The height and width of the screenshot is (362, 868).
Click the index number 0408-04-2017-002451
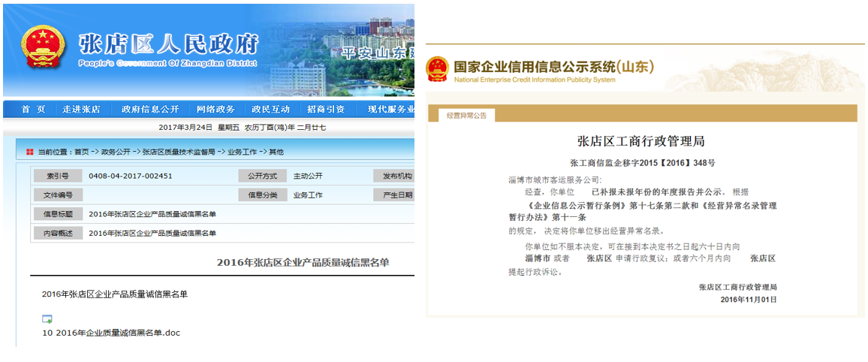point(131,176)
